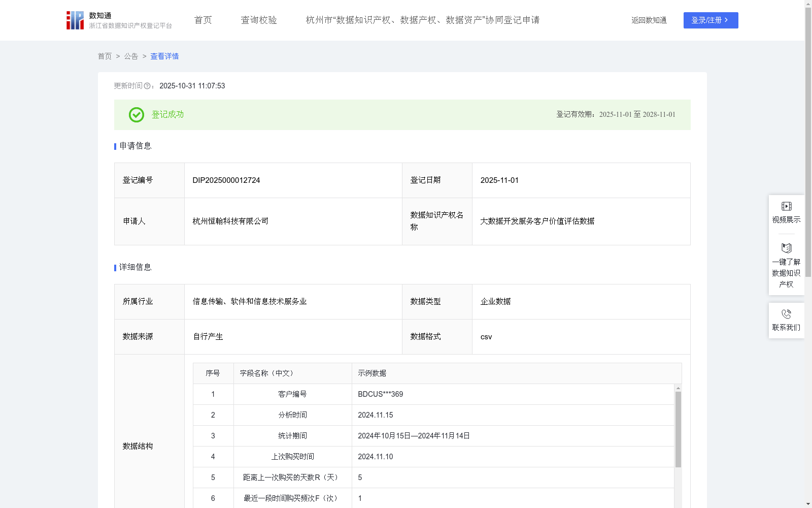
Task: Click the help icon beside 更新时间
Action: [x=147, y=86]
